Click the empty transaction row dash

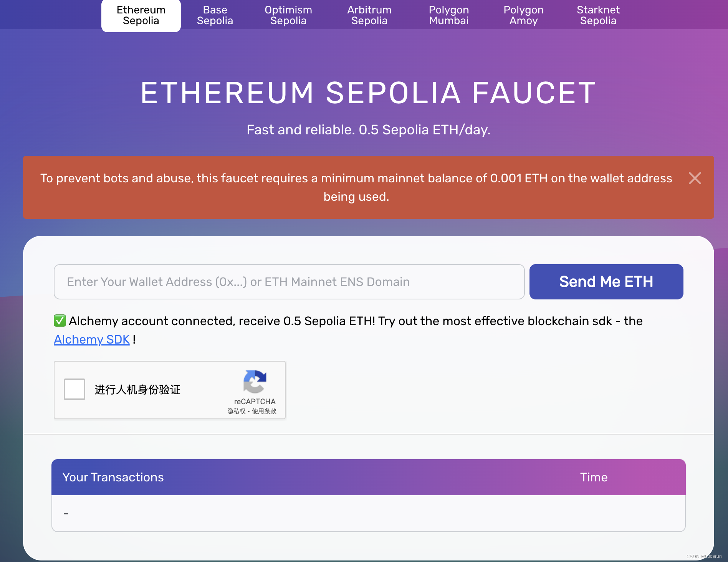[66, 513]
